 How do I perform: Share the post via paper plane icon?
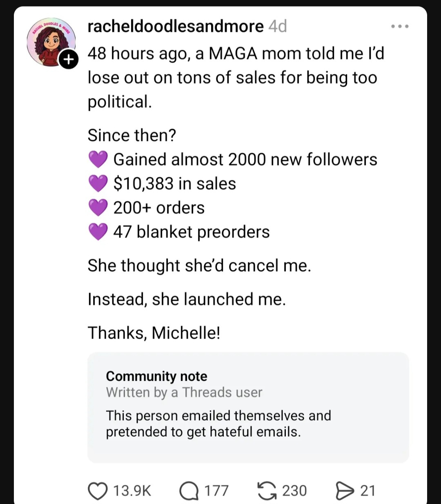345,491
